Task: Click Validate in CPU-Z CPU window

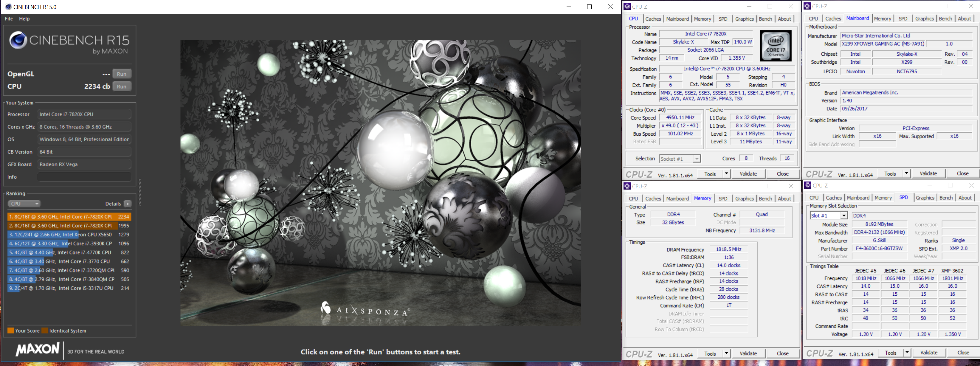Action: 748,173
